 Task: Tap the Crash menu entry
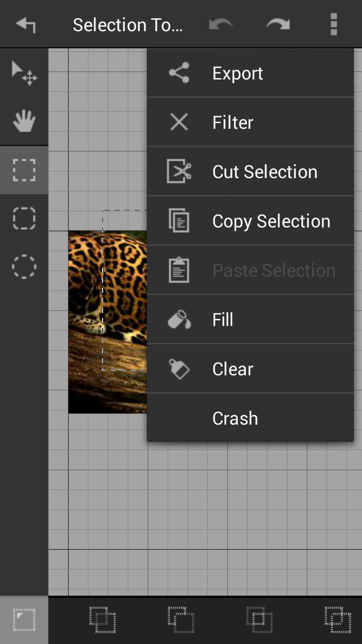250,418
